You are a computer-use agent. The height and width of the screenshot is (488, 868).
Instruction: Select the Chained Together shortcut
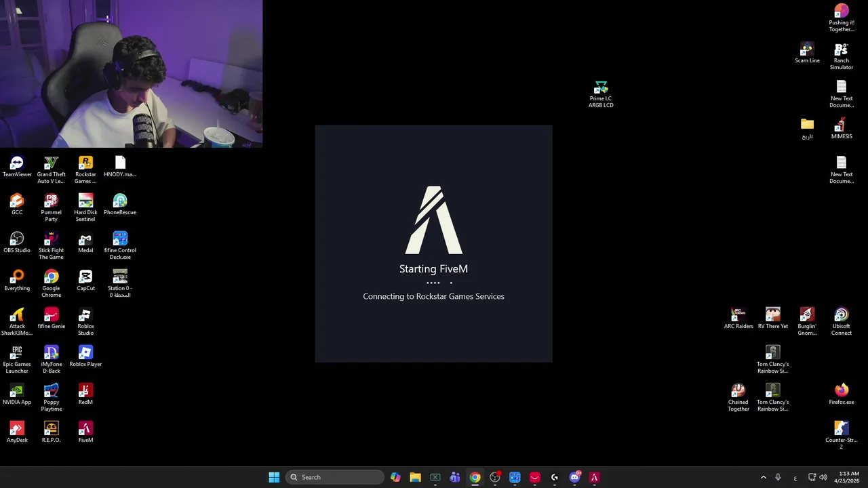pos(738,397)
